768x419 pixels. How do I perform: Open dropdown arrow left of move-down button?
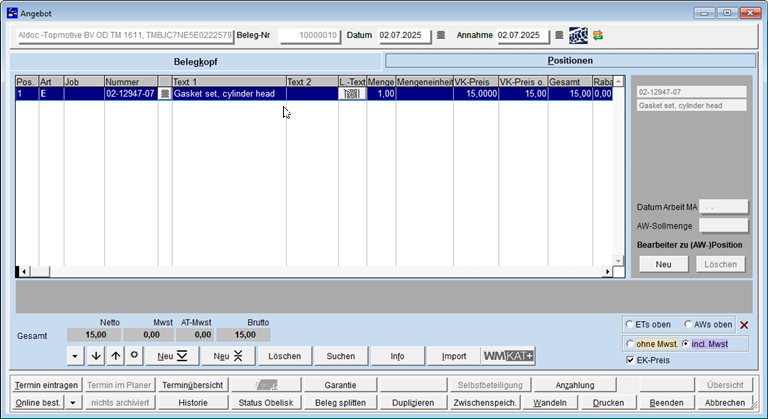coord(75,356)
